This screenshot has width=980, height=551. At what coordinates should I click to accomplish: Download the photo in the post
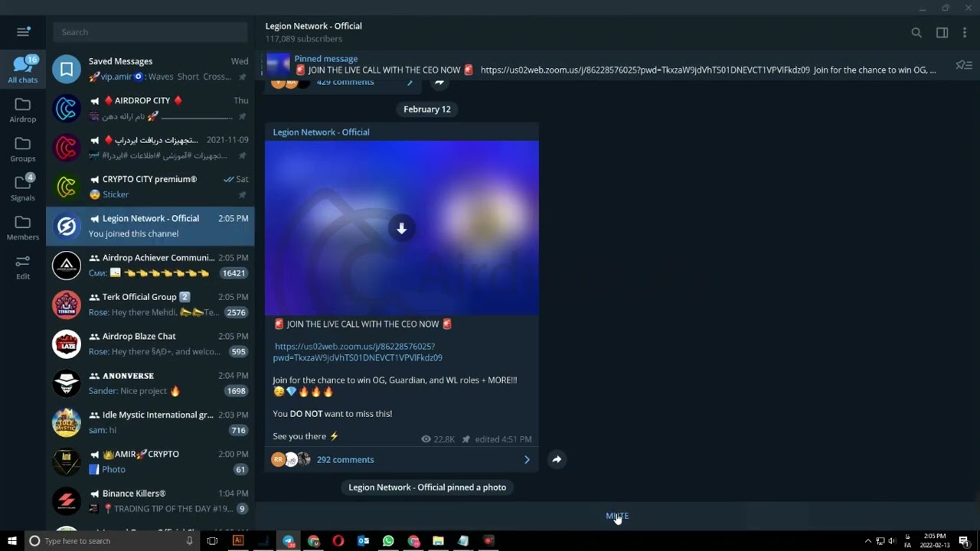[401, 228]
